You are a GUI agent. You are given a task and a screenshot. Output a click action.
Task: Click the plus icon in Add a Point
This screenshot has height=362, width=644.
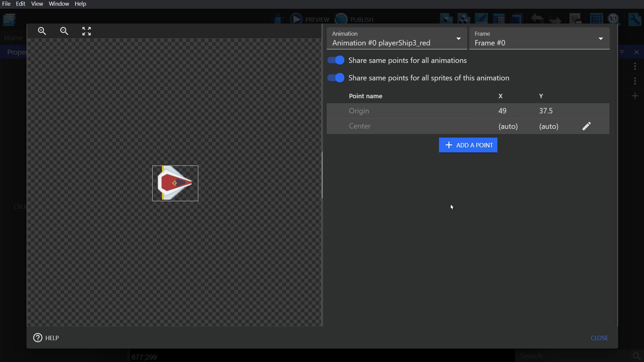449,145
